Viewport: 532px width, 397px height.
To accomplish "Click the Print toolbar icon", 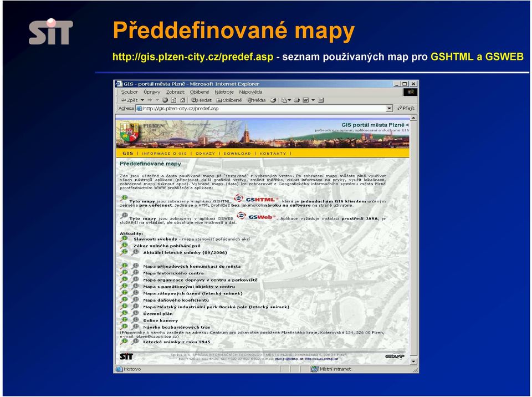I will [297, 100].
